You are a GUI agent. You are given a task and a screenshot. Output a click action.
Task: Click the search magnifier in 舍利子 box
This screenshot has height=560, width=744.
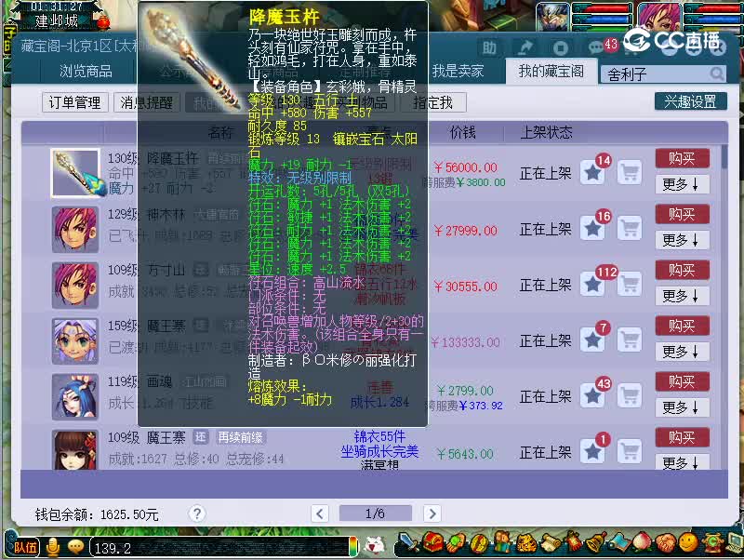(x=716, y=74)
